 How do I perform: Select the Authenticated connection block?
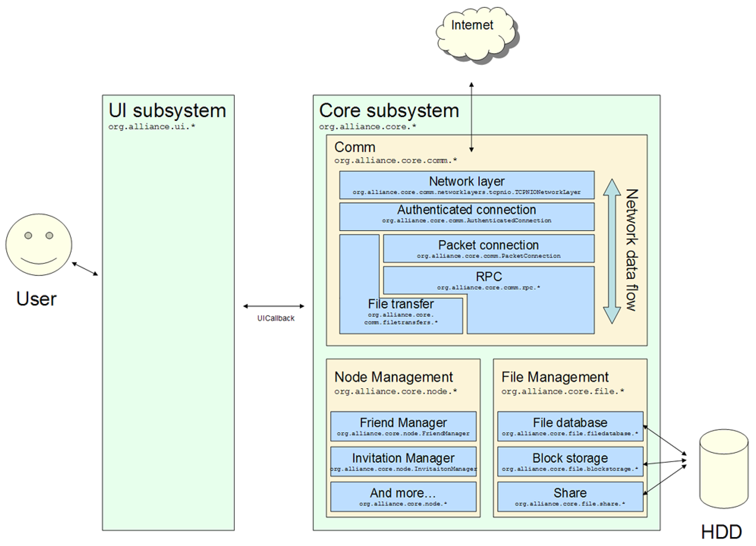click(x=467, y=216)
